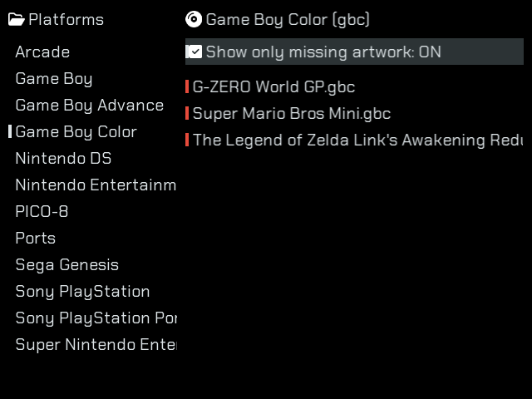
Task: Select the Sega Genesis platform
Action: [x=66, y=264]
